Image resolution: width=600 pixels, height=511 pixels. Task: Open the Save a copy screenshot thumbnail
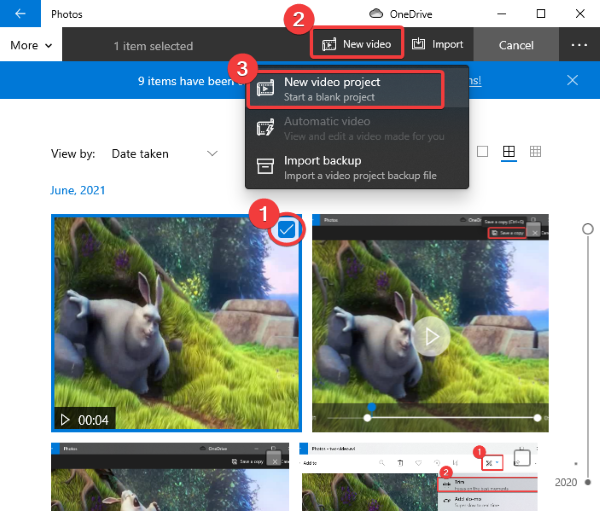[x=170, y=477]
